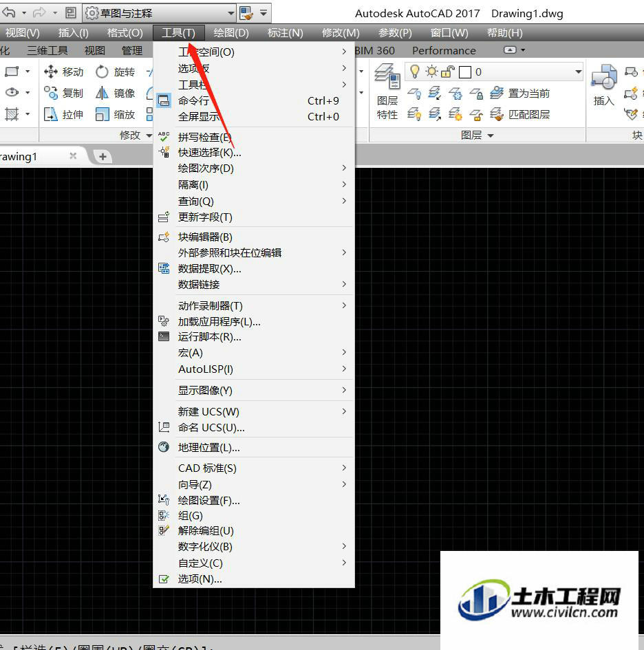
Task: Open the layer 0 list dropdown
Action: click(579, 72)
